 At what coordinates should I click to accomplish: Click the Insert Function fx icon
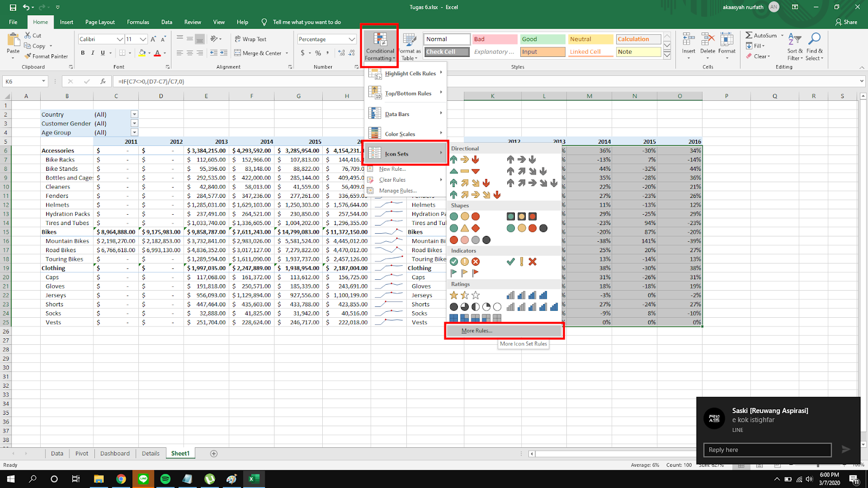[103, 81]
